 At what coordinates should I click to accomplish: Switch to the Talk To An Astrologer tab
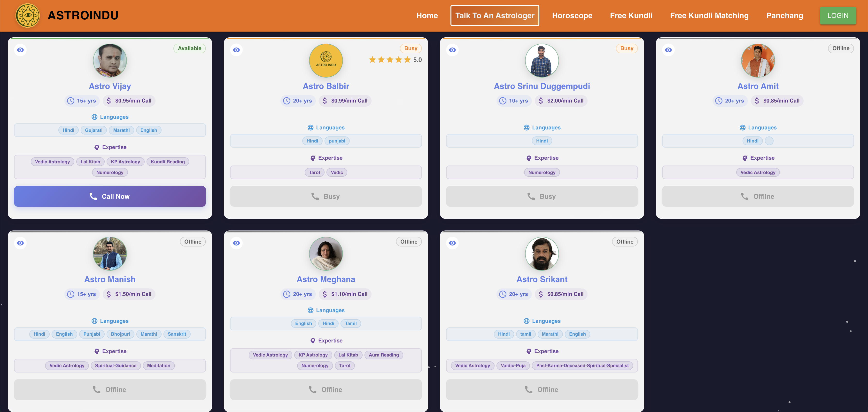(495, 16)
